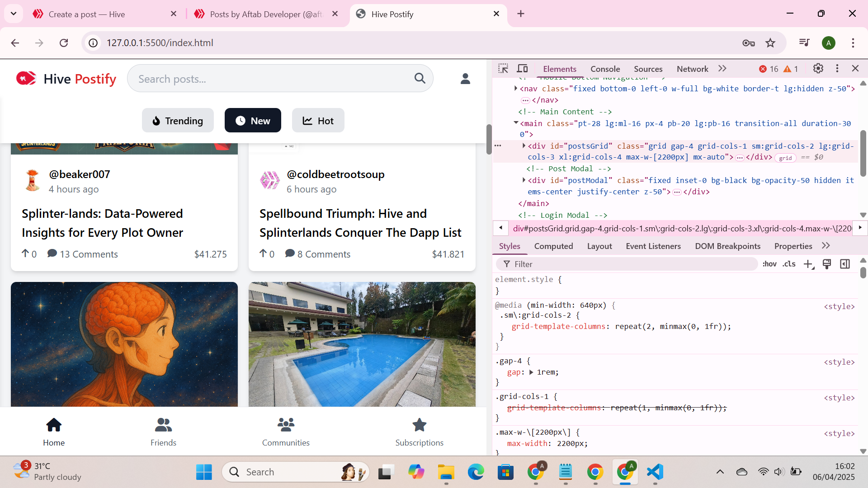This screenshot has width=868, height=488.
Task: Click the coldbeetrootsoup avatar image
Action: (x=270, y=181)
